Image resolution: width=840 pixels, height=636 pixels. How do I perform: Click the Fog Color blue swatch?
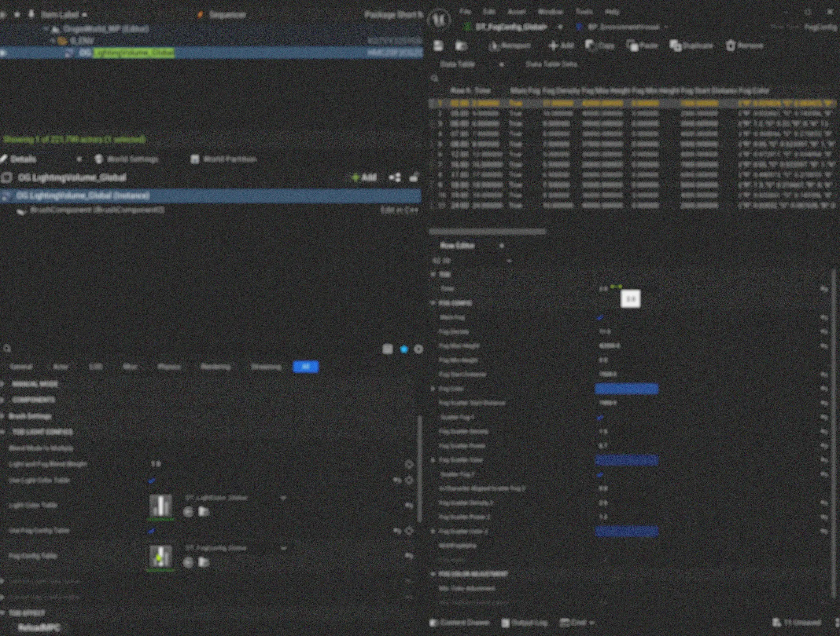click(627, 389)
